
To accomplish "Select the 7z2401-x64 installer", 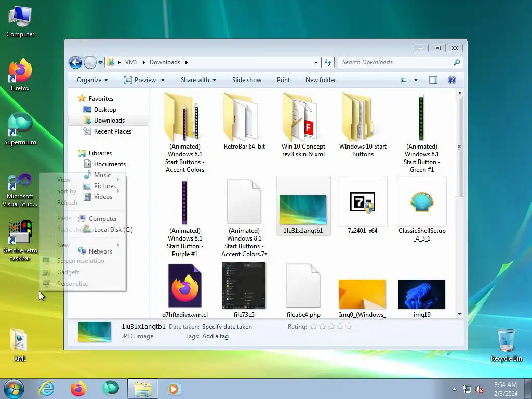I will (362, 206).
